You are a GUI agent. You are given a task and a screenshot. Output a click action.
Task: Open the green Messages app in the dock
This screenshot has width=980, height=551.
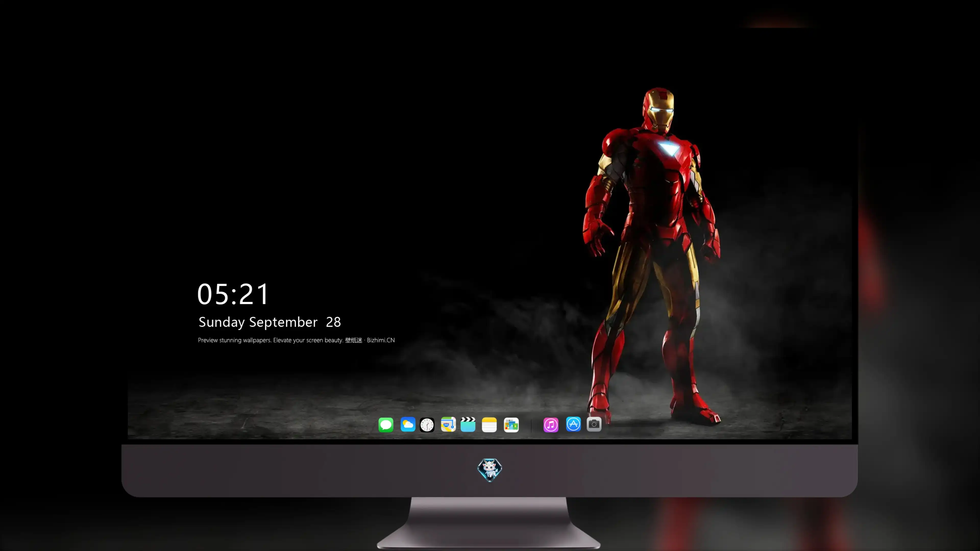(386, 425)
